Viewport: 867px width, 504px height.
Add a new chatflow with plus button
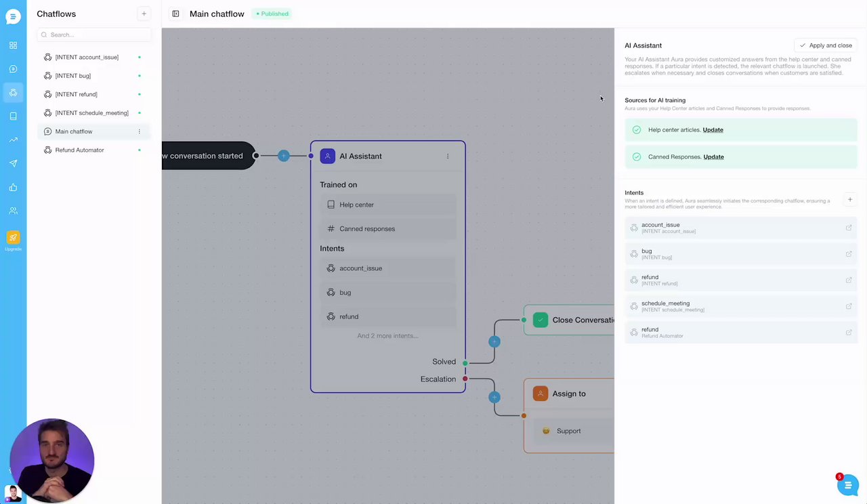coord(144,14)
